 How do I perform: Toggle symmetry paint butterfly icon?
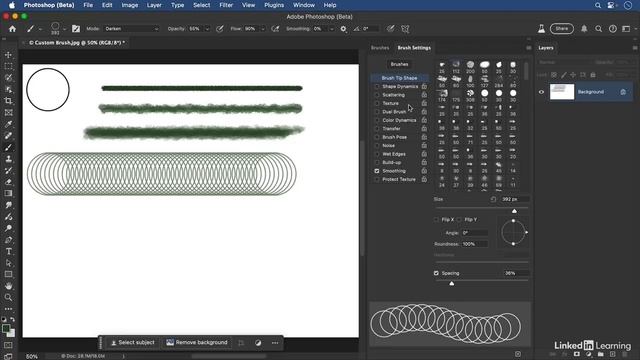(x=405, y=29)
